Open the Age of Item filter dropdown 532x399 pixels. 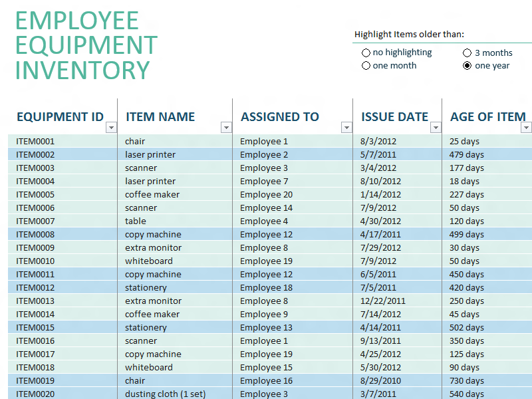[526, 128]
